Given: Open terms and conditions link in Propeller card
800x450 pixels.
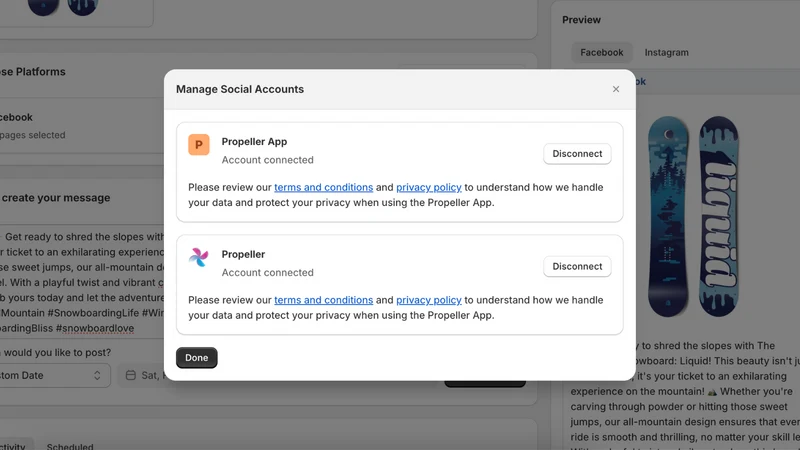Looking at the screenshot, I should click(323, 300).
